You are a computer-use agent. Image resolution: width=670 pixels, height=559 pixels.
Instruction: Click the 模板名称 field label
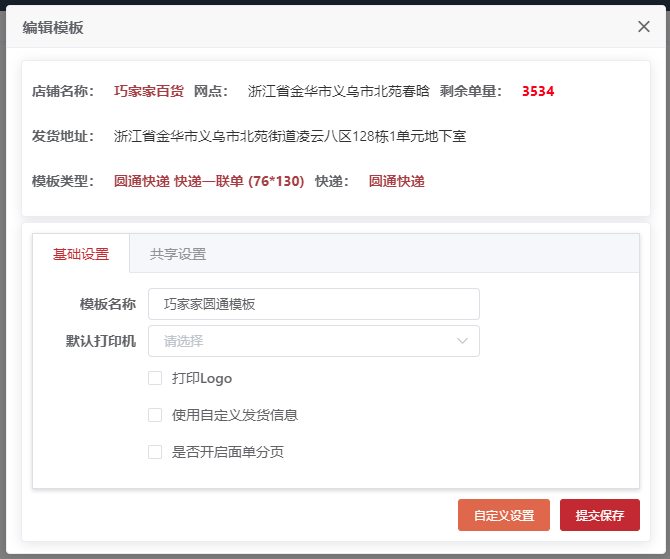[108, 304]
